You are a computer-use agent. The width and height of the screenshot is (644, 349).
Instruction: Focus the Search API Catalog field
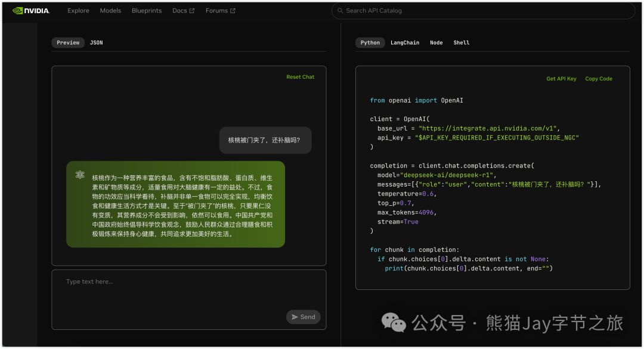[x=484, y=11]
